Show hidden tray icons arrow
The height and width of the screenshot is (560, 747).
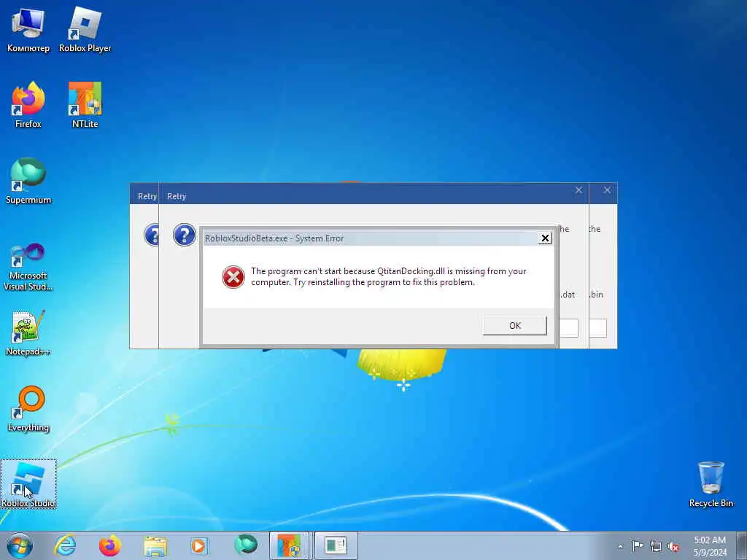click(620, 546)
